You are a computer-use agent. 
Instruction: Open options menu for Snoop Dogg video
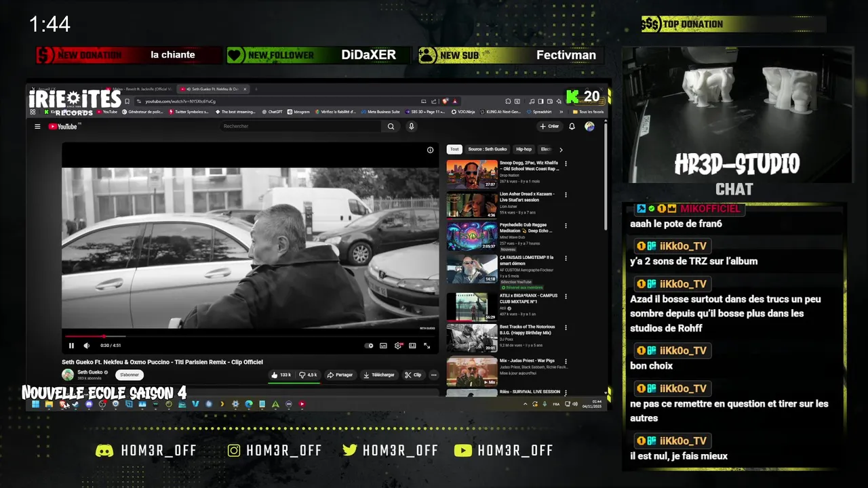[x=566, y=164]
